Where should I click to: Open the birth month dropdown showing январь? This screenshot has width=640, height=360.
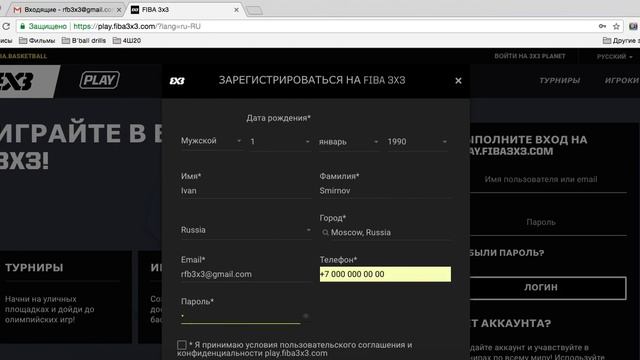349,142
